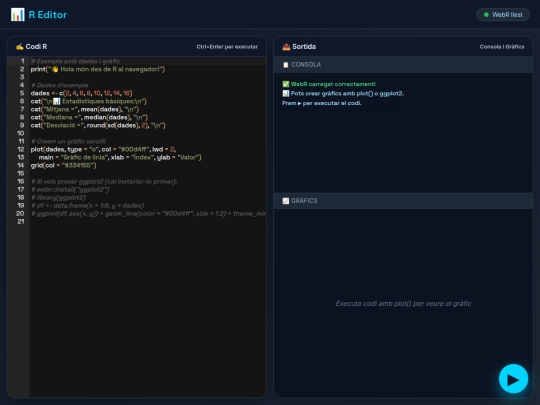Click the chart icon next to GRÀFICS

[x=285, y=201]
